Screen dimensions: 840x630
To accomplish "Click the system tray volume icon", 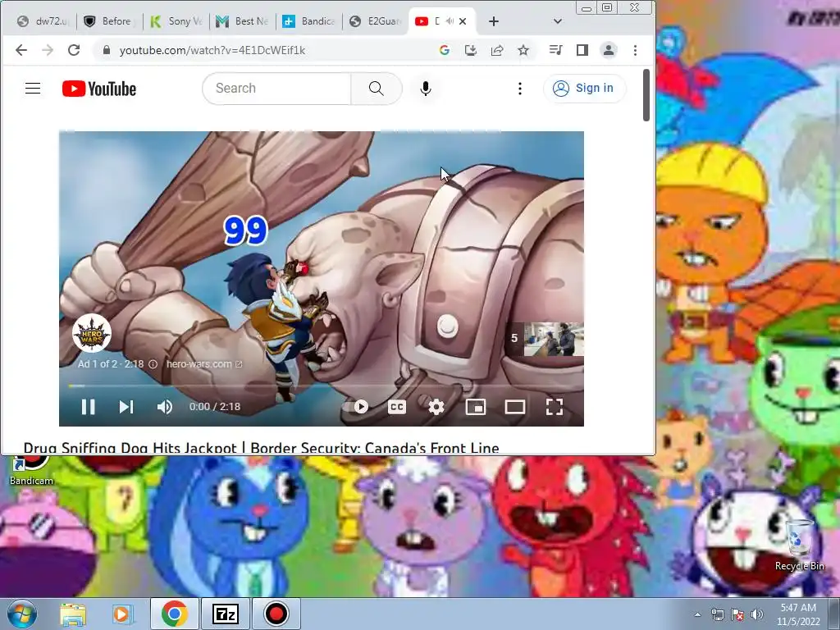I will coord(757,614).
